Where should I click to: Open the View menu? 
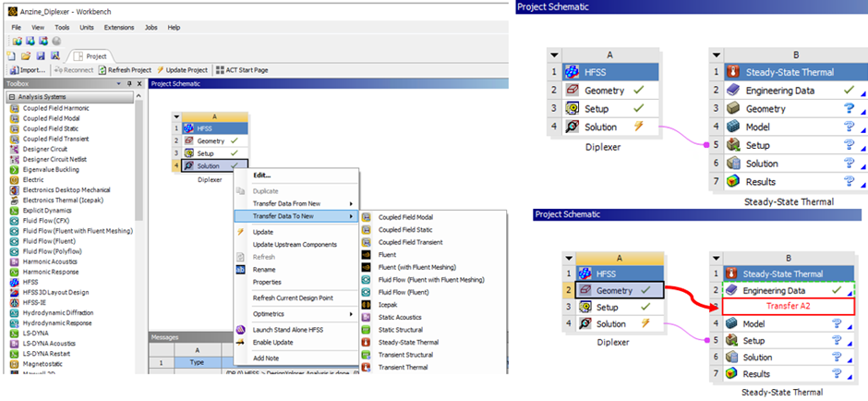(x=38, y=27)
